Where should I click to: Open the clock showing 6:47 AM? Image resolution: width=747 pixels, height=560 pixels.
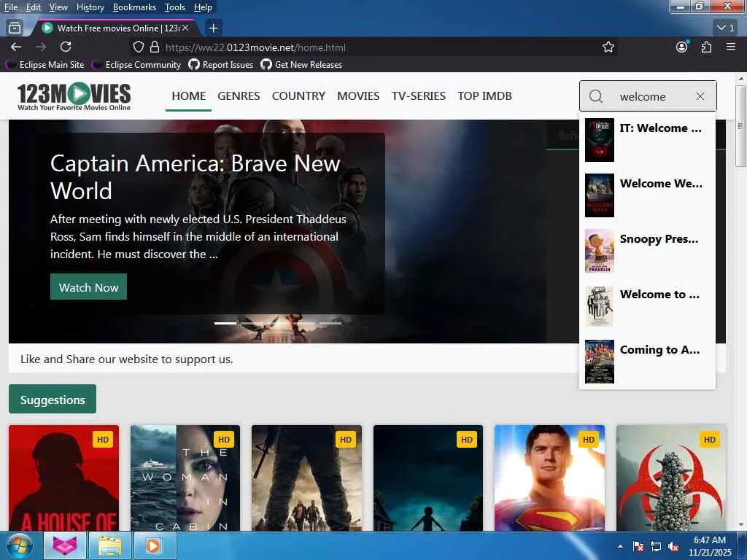709,546
